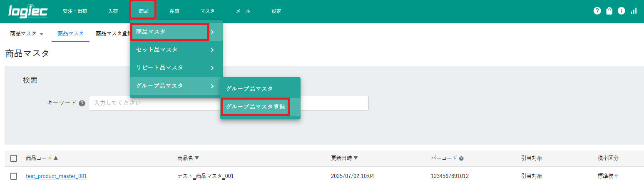Click the logiec logo

click(28, 11)
